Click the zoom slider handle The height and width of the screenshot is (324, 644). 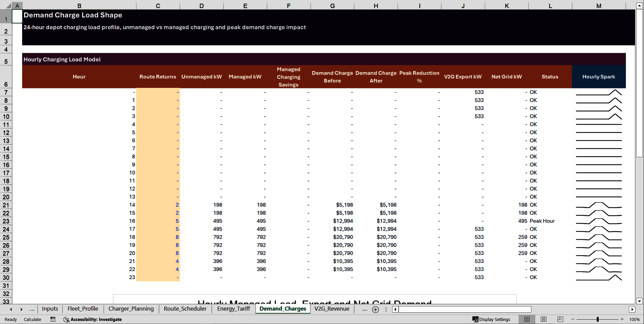click(x=598, y=319)
